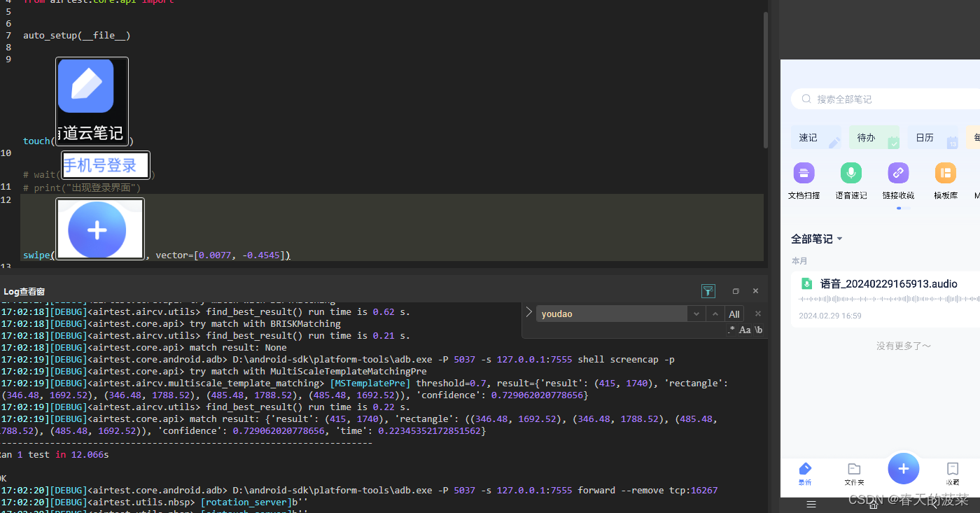Tap the 语音速记 voice memo icon

pos(851,173)
